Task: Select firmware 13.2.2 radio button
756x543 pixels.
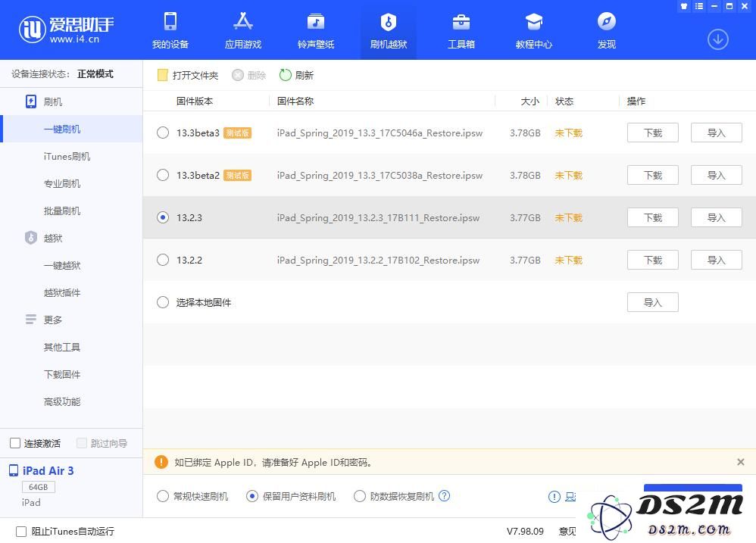Action: (x=163, y=260)
